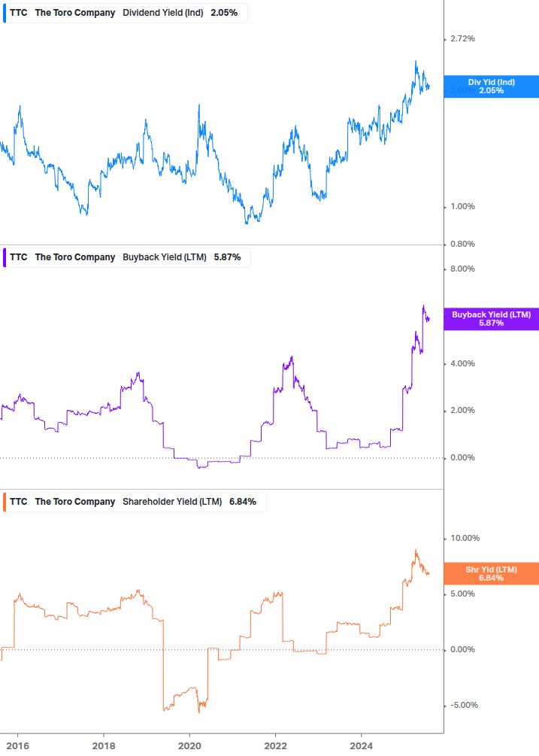Image resolution: width=539 pixels, height=756 pixels.
Task: Click the 2022 label on the time axis
Action: coord(276,746)
